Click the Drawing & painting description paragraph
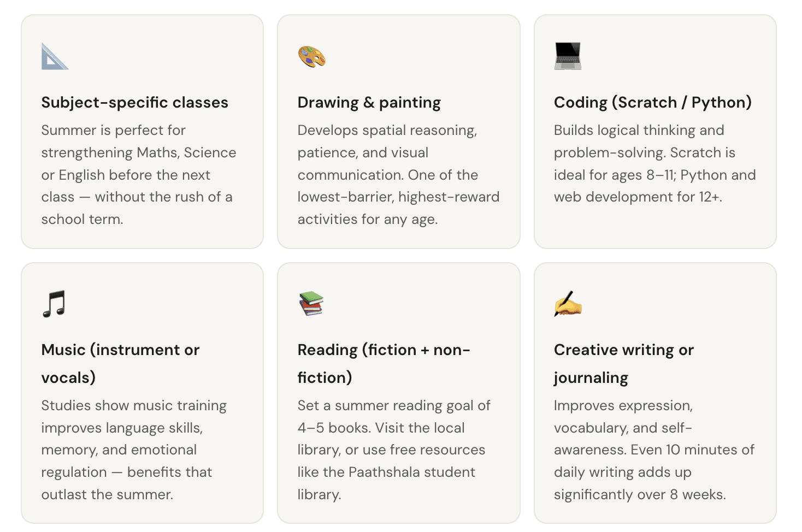Viewport: 802px width, 532px height. (398, 175)
